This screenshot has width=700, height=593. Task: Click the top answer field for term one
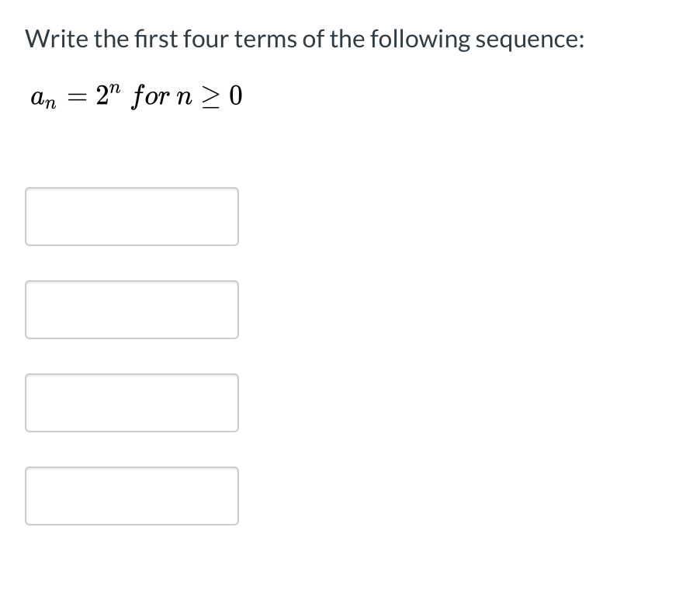(131, 216)
